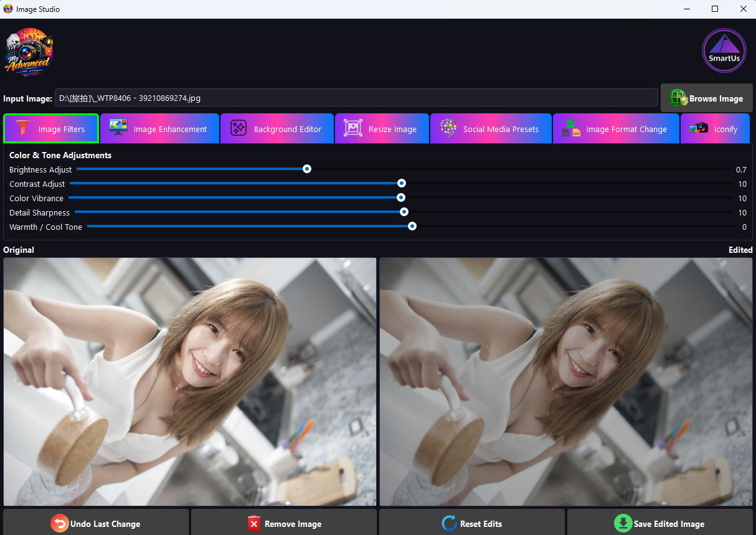Viewport: 756px width, 535px height.
Task: Click the Detail Sharpness slider handle
Action: [x=404, y=212]
